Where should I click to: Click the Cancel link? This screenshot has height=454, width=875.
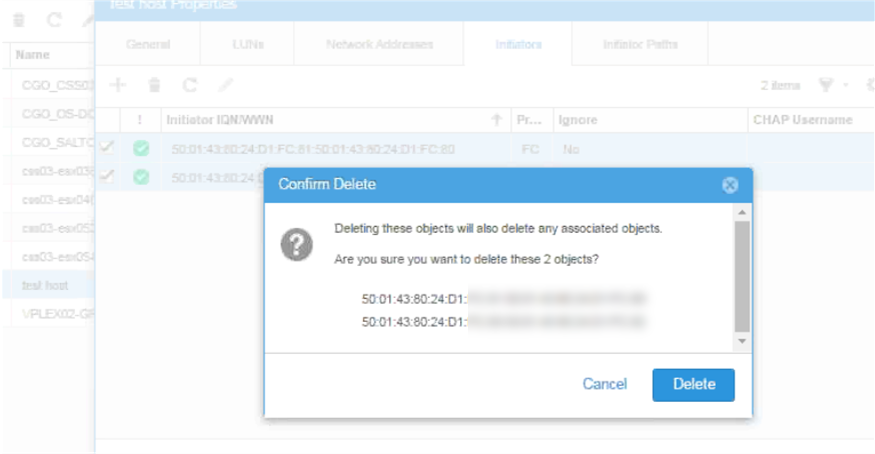click(x=604, y=384)
